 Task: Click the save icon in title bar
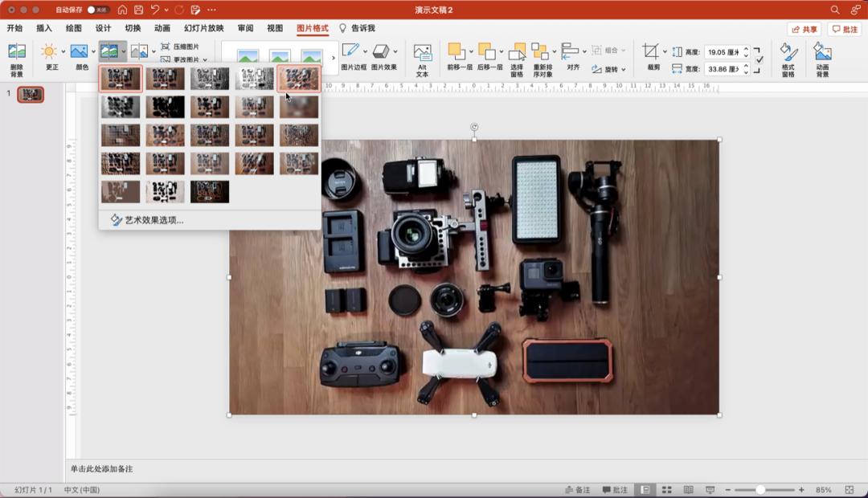coord(138,10)
